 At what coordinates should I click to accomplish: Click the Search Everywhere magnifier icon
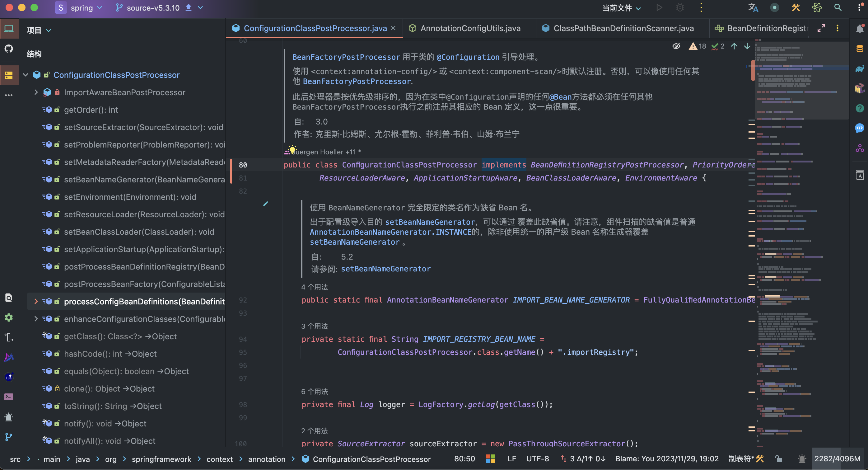click(x=838, y=8)
